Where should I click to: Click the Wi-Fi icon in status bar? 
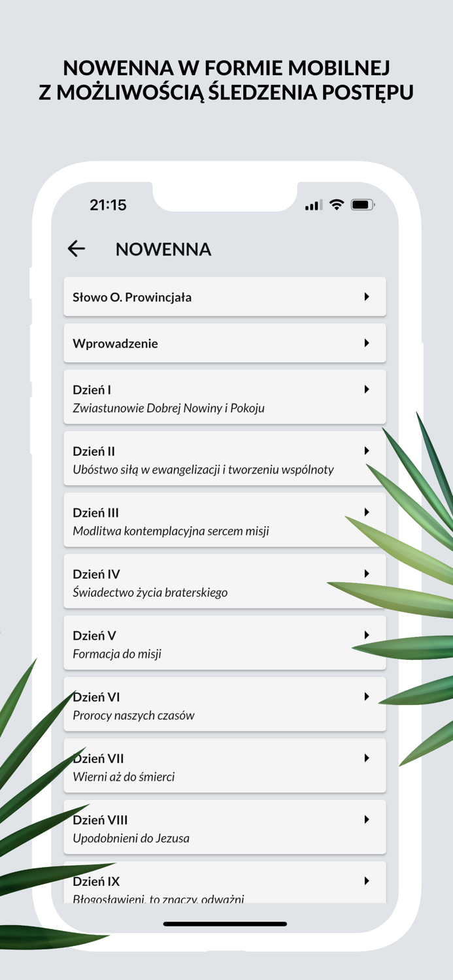point(336,204)
